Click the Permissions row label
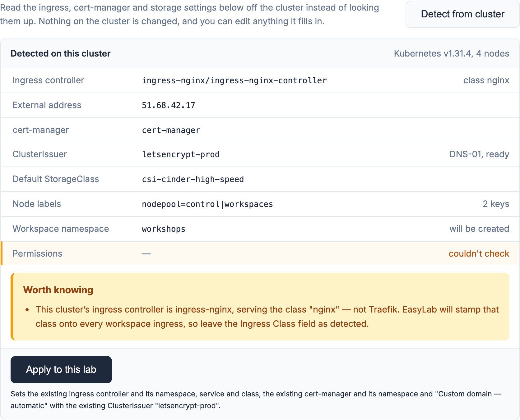The image size is (520, 420). click(37, 253)
